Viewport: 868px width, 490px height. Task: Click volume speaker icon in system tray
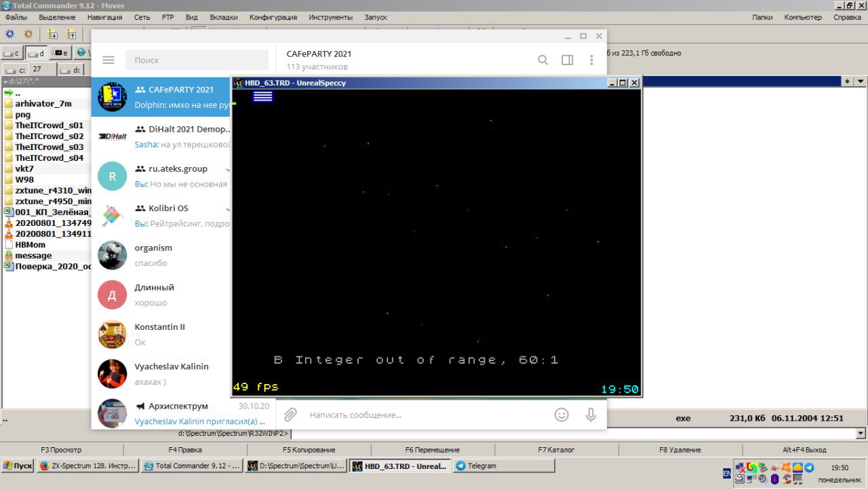(762, 478)
